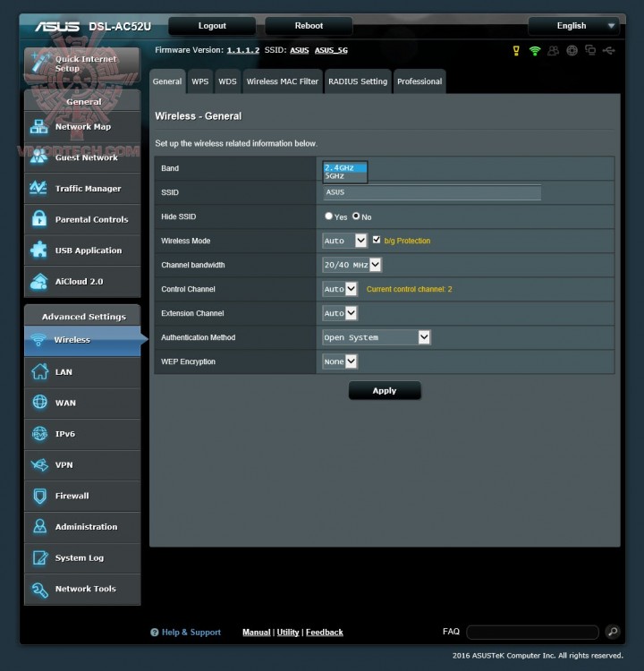Image resolution: width=644 pixels, height=671 pixels.
Task: Open the Administration user icon
Action: pyautogui.click(x=39, y=526)
